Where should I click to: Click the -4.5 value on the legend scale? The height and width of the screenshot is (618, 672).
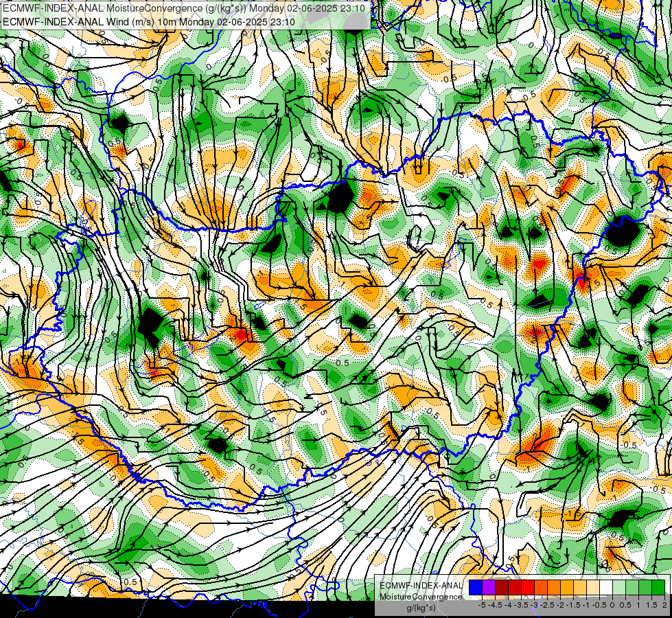pyautogui.click(x=496, y=605)
